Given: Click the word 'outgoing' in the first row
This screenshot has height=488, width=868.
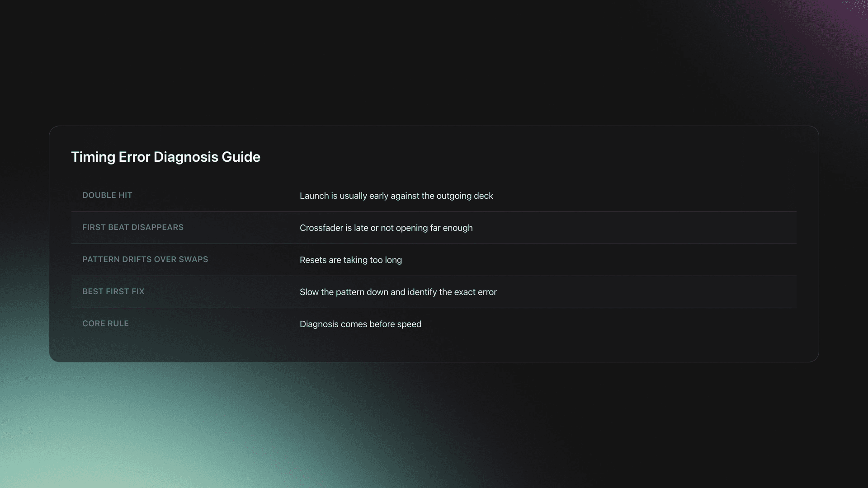Looking at the screenshot, I should pos(453,196).
